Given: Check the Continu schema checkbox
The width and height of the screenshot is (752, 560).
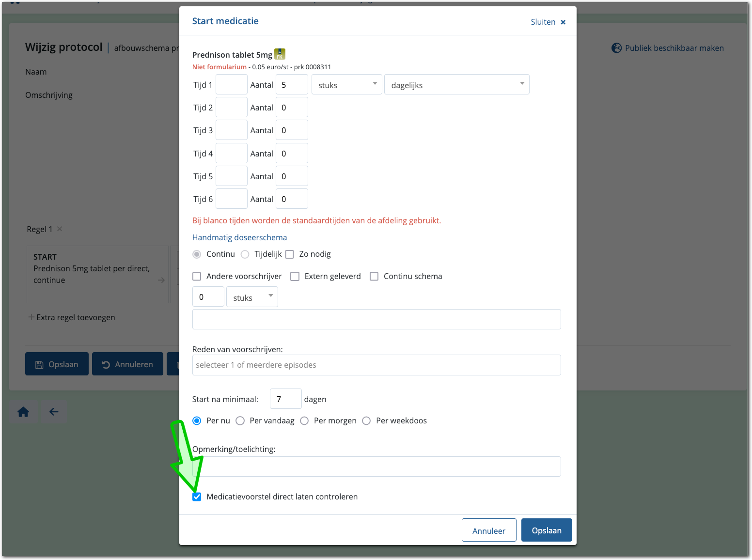Looking at the screenshot, I should (x=374, y=277).
